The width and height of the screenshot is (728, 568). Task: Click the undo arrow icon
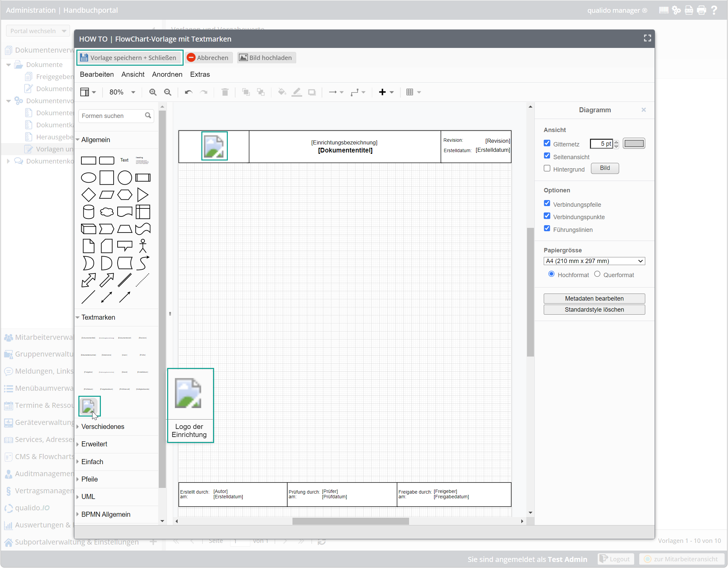189,92
